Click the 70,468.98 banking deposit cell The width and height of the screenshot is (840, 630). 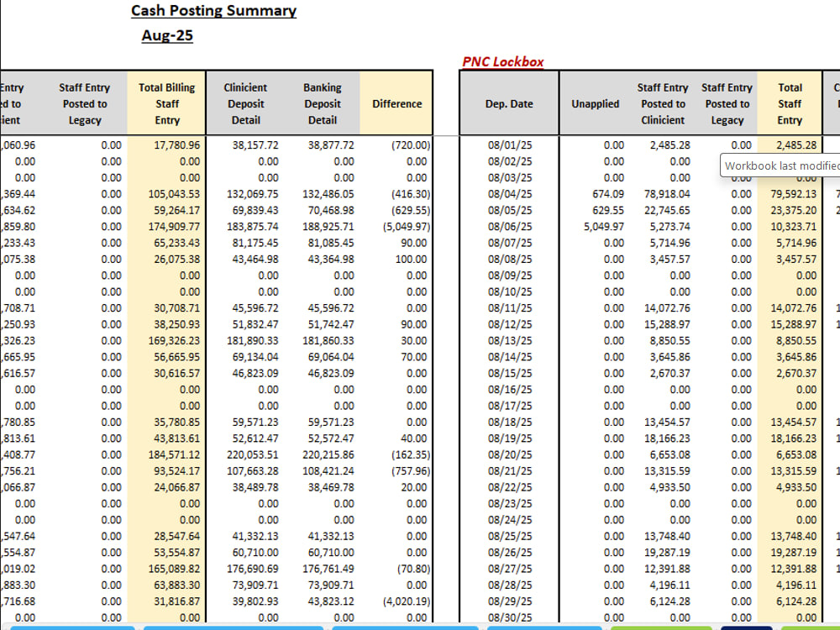coord(330,211)
